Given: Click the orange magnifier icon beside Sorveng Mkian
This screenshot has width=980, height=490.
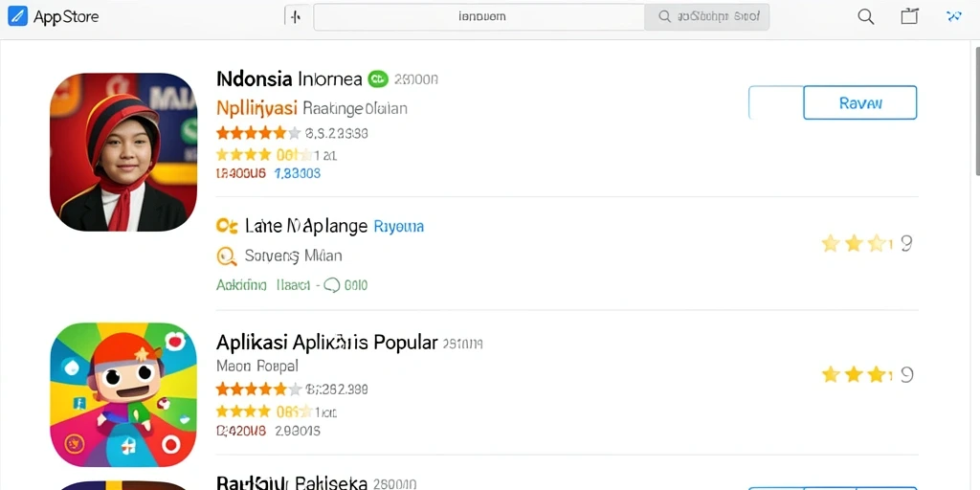Looking at the screenshot, I should coord(226,256).
